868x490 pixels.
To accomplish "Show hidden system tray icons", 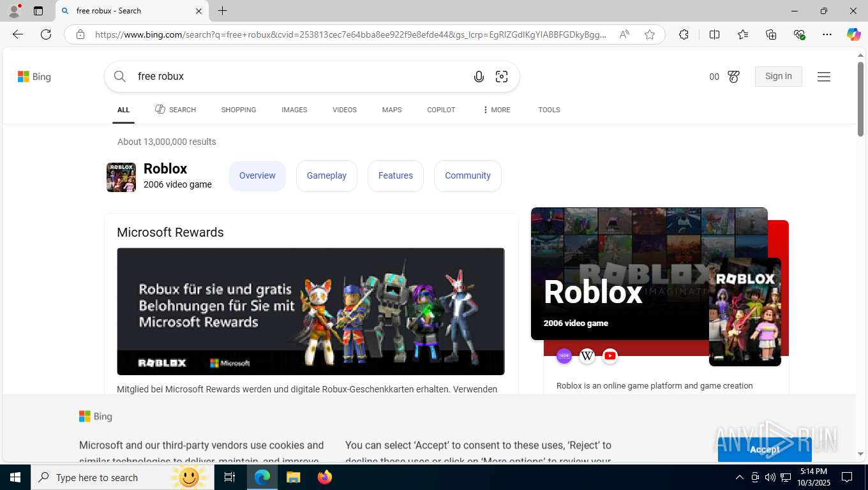I will [740, 477].
